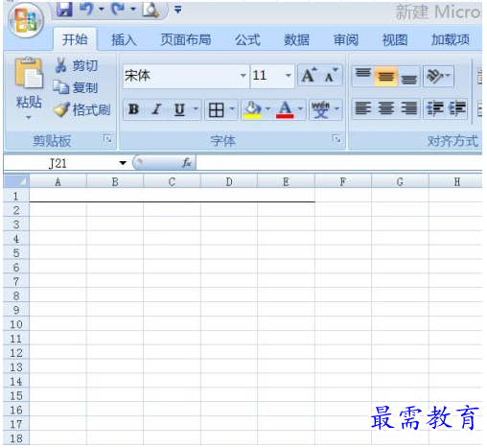Open the 加载项 tab
This screenshot has width=487, height=448.
click(x=451, y=40)
